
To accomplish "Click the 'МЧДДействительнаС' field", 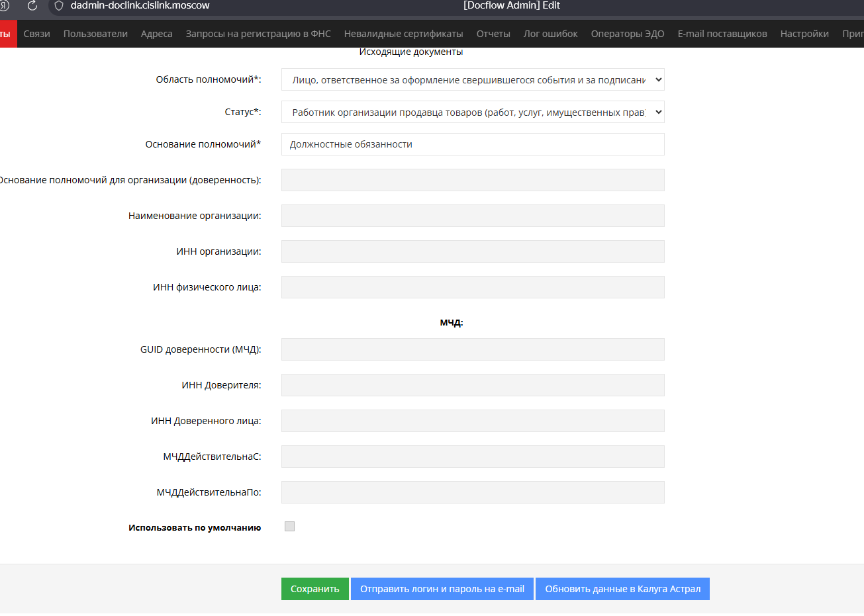I will coord(473,457).
